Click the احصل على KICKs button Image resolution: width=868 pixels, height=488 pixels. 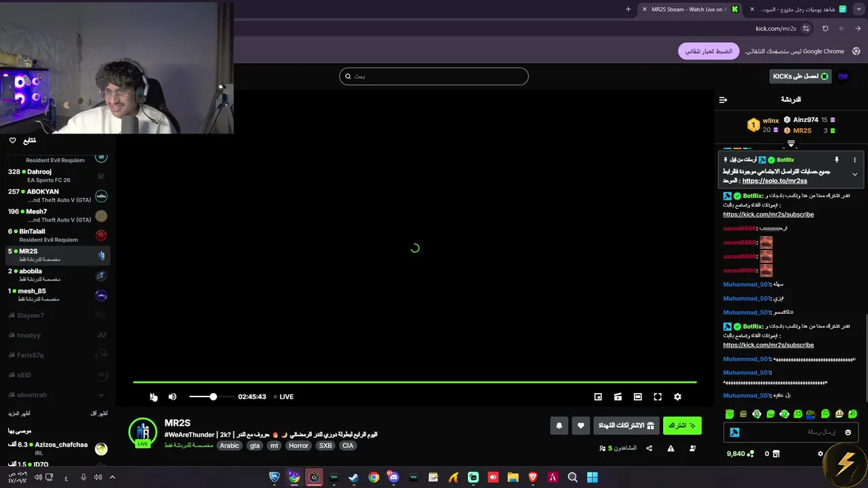point(801,77)
